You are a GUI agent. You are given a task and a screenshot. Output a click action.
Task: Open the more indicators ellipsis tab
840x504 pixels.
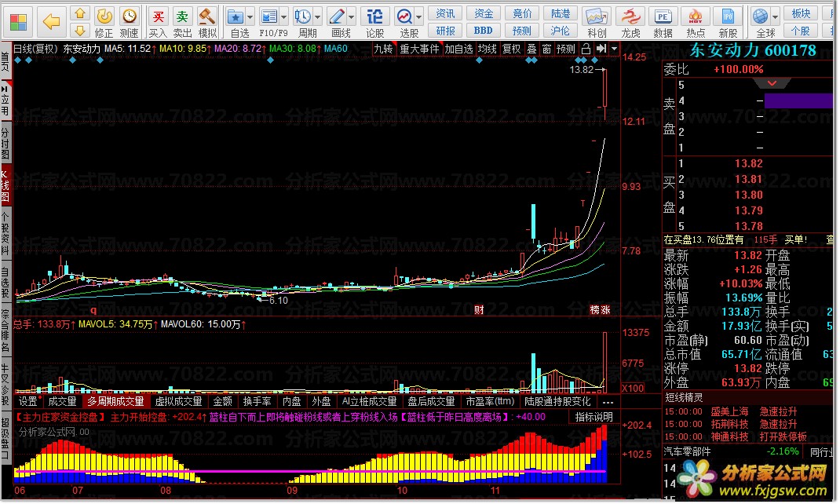coord(608,402)
